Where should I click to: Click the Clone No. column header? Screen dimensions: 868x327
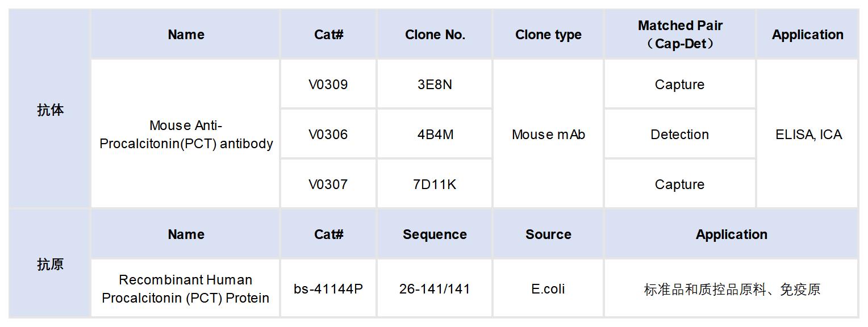click(x=435, y=35)
